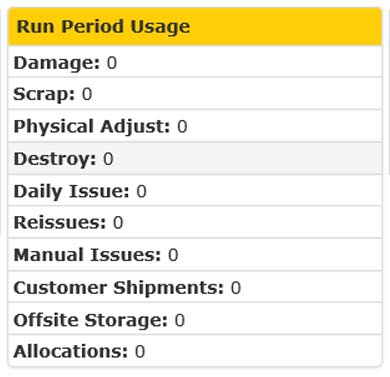This screenshot has height=377, width=390.
Task: Click the Allocations zero value
Action: tap(140, 351)
